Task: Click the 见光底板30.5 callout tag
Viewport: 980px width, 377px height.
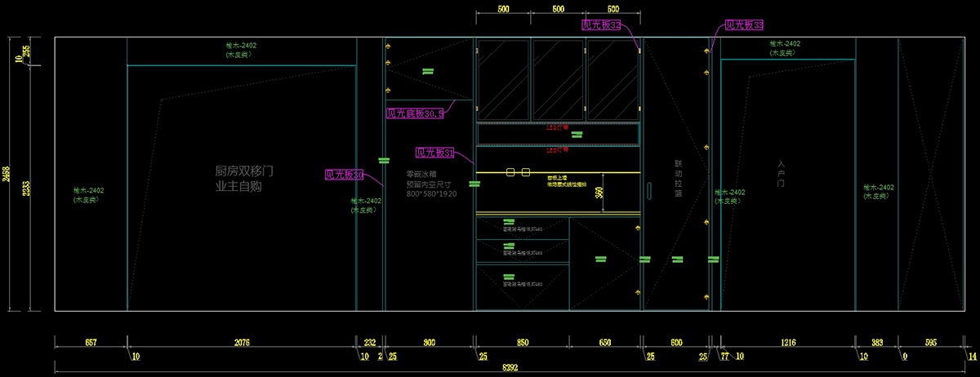Action: pyautogui.click(x=415, y=113)
